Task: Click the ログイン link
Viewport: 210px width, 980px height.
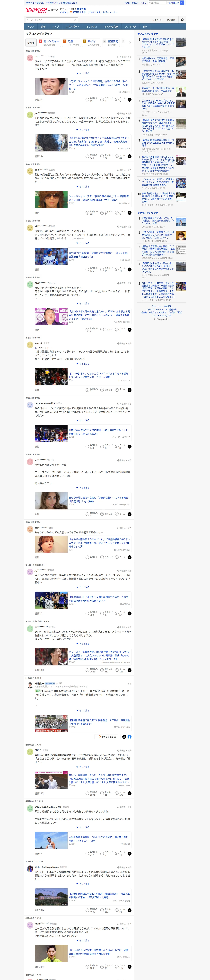Action: coord(64,13)
